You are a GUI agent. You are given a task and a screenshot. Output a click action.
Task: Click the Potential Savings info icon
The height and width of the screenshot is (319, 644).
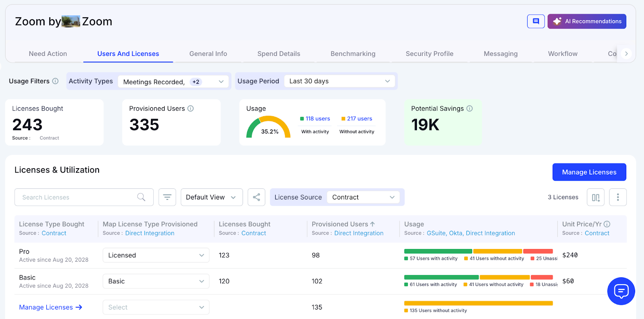(x=469, y=108)
